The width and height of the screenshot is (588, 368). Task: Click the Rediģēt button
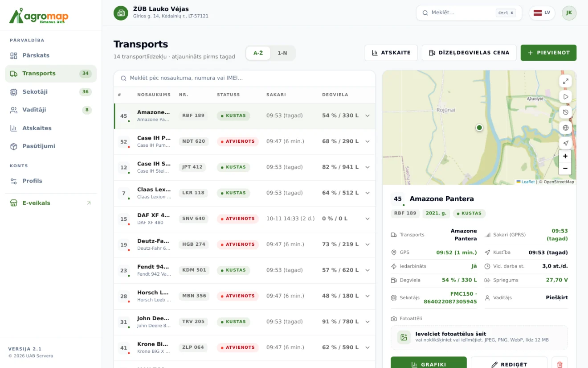point(509,364)
